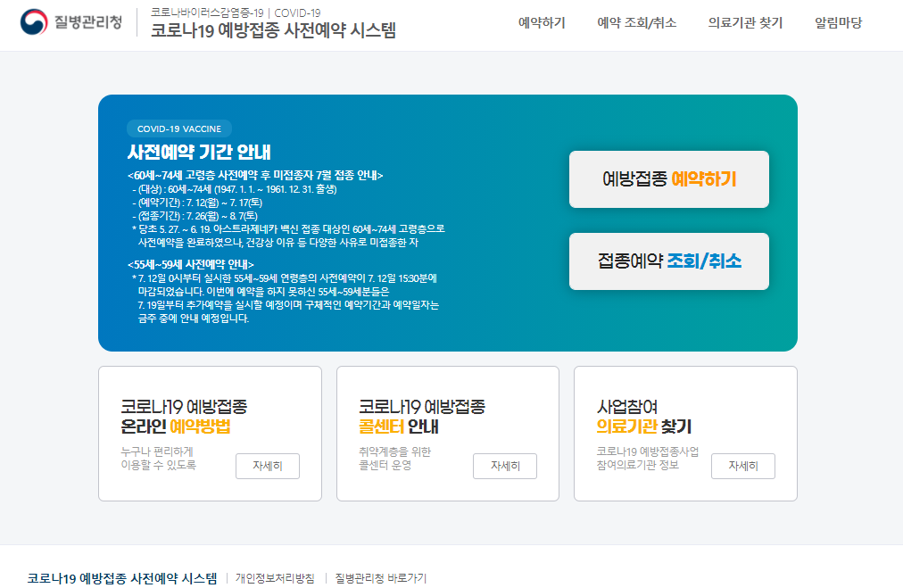Click the 온라인 예약방법 card title

[x=184, y=417]
